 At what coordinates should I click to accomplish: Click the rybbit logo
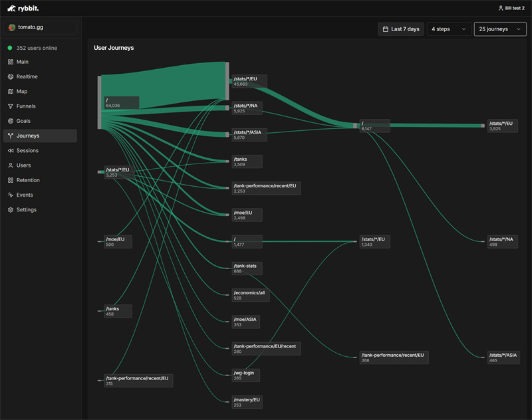point(24,8)
